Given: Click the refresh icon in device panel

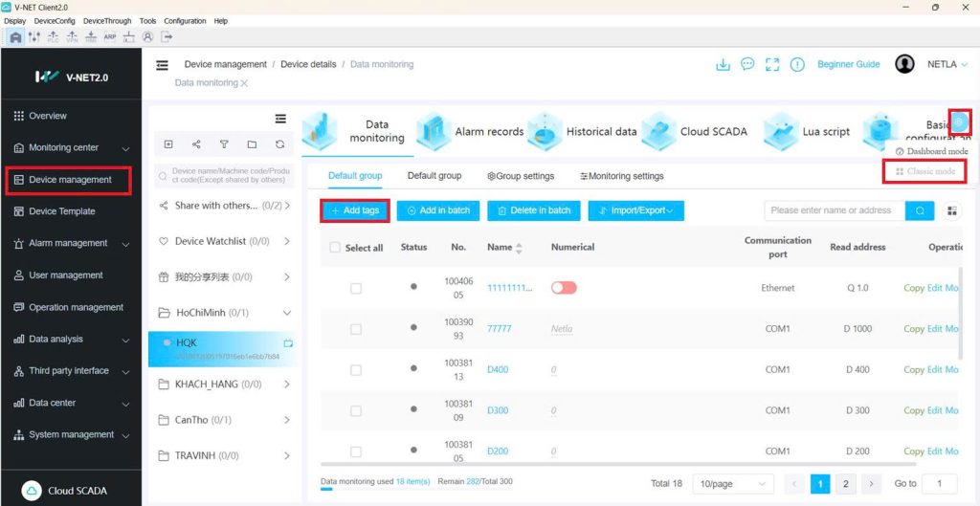Looking at the screenshot, I should click(279, 144).
